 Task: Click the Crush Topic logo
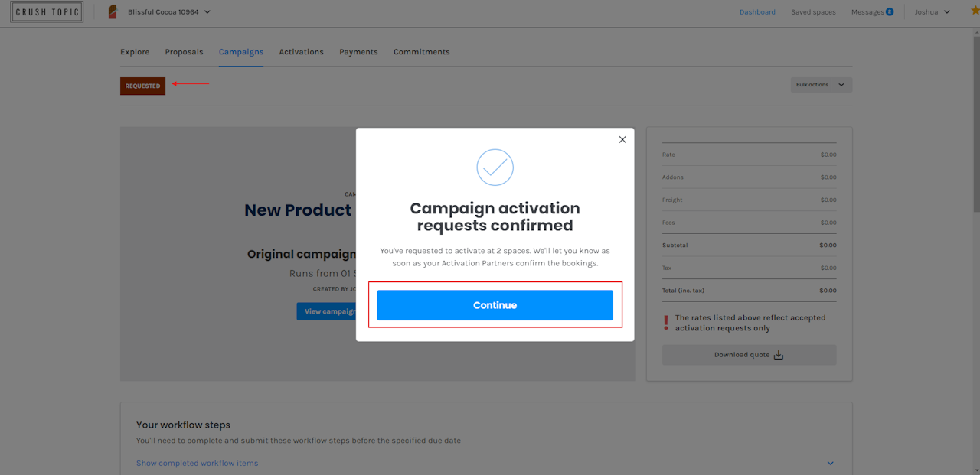pos(47,12)
